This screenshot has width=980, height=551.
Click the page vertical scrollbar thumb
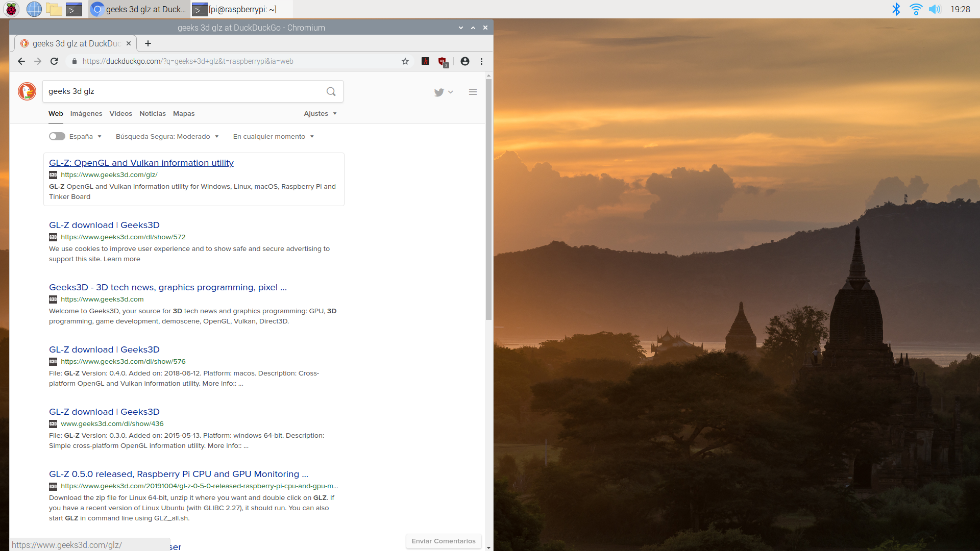(488, 199)
